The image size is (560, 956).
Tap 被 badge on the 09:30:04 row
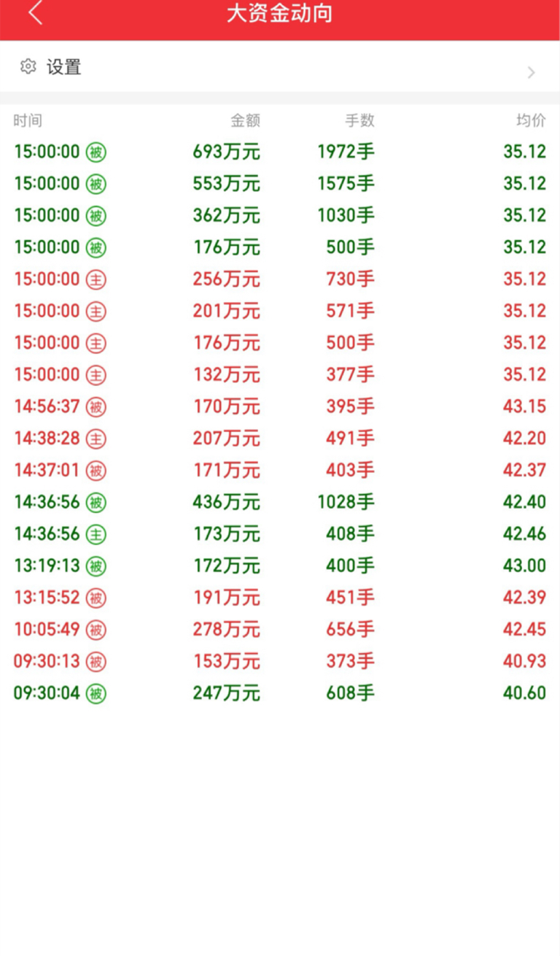96,693
